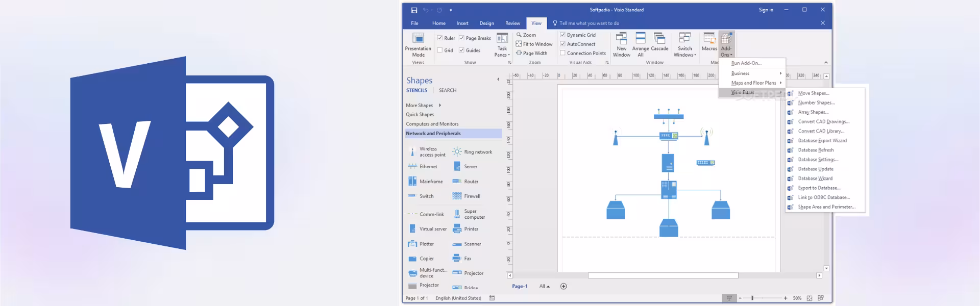The height and width of the screenshot is (306, 980).
Task: Toggle the Guides checkbox
Action: 461,50
